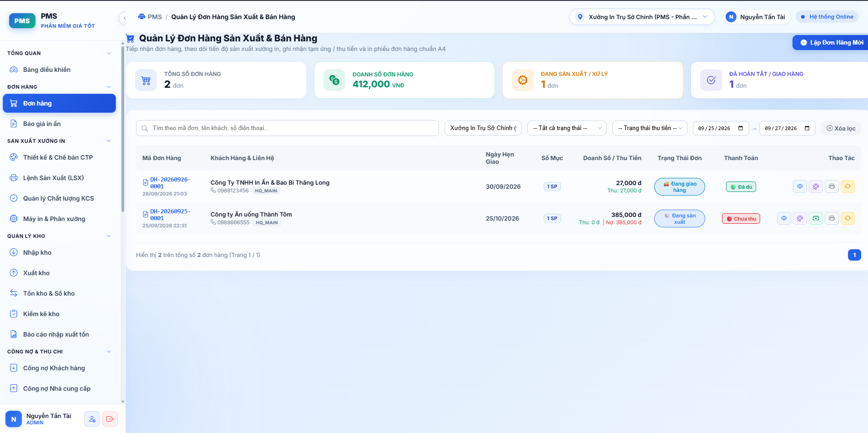The height and width of the screenshot is (433, 868).
Task: Open Công nợ Khách hàng page
Action: click(x=59, y=368)
